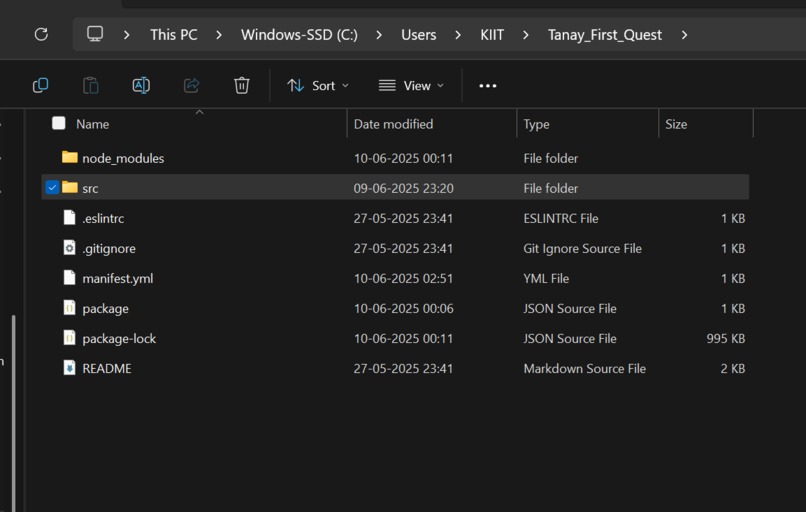Click Tanay_First_Quest in breadcrumb
The width and height of the screenshot is (806, 512).
[x=604, y=35]
